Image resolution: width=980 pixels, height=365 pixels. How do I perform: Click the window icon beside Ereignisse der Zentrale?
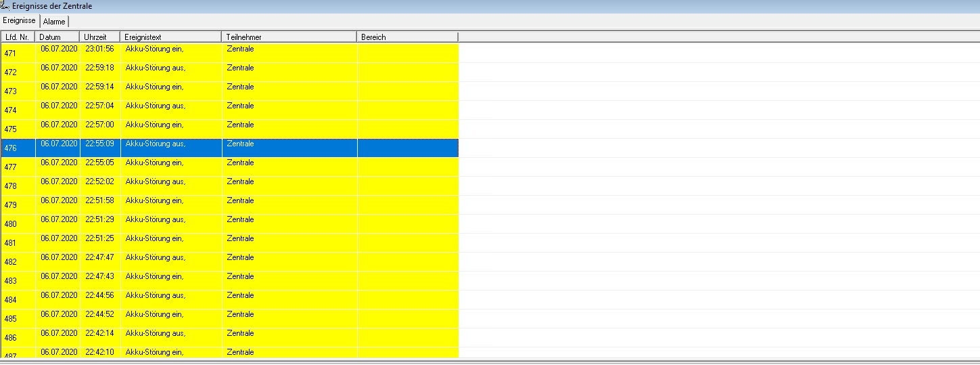[x=5, y=5]
